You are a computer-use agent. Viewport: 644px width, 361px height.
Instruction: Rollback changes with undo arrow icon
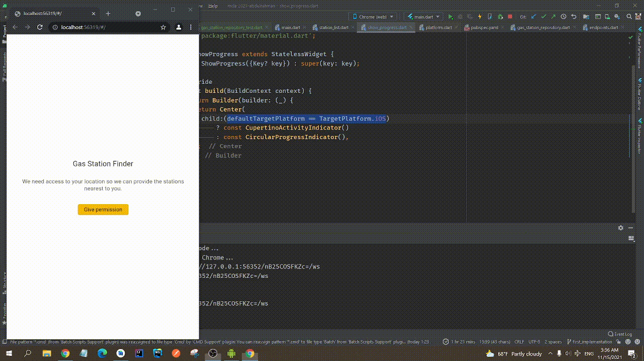point(573,17)
